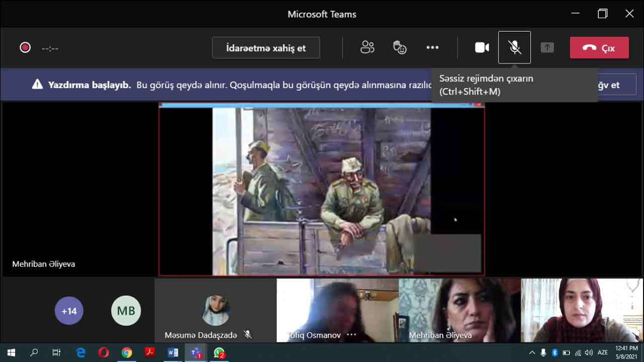The height and width of the screenshot is (362, 644).
Task: Select Tofiq Osmanov video tile
Action: coord(338,311)
